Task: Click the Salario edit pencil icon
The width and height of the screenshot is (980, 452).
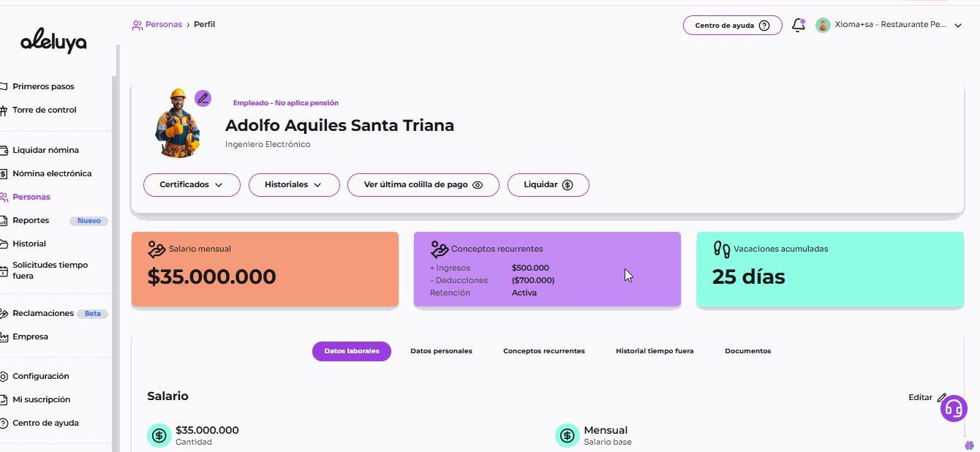Action: click(x=942, y=397)
